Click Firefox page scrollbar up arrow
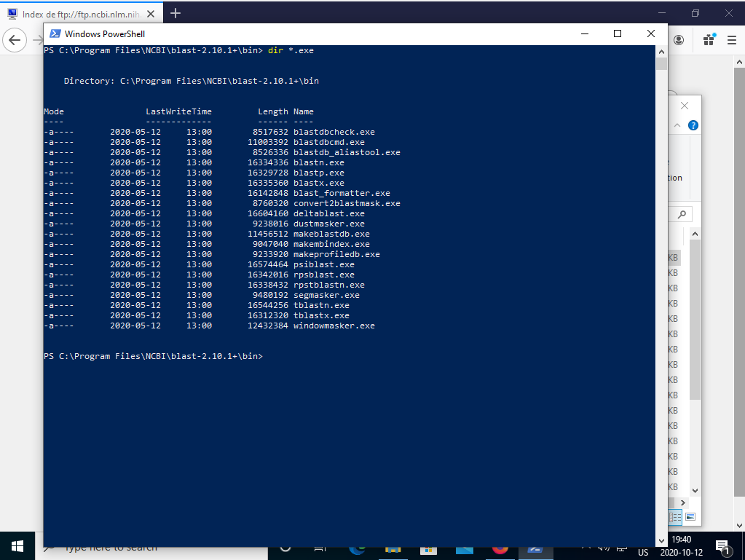This screenshot has height=560, width=745. pos(739,62)
